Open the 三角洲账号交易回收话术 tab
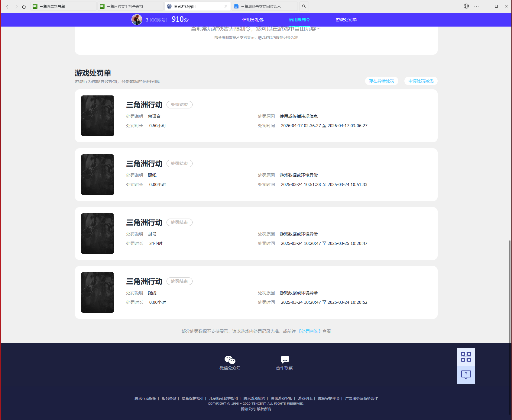Screen dimensions: 512x420 265,6
